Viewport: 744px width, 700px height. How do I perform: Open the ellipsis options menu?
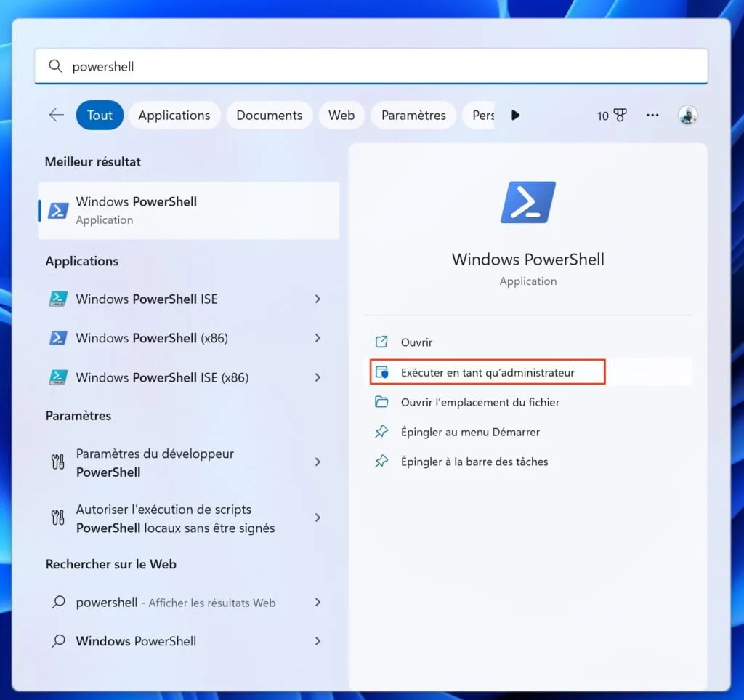652,115
